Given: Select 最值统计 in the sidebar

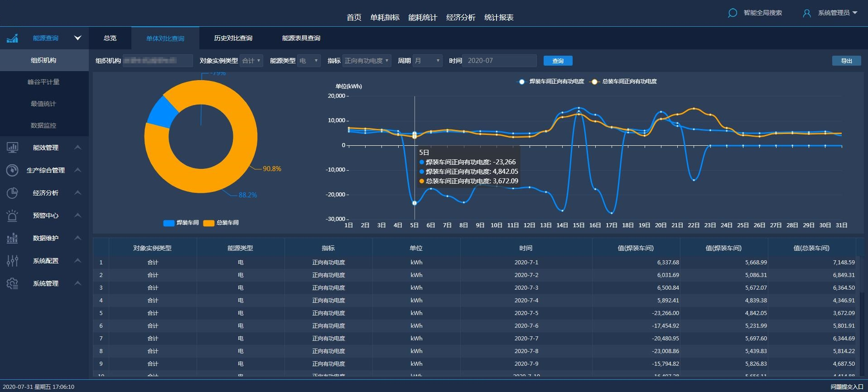Looking at the screenshot, I should tap(44, 104).
